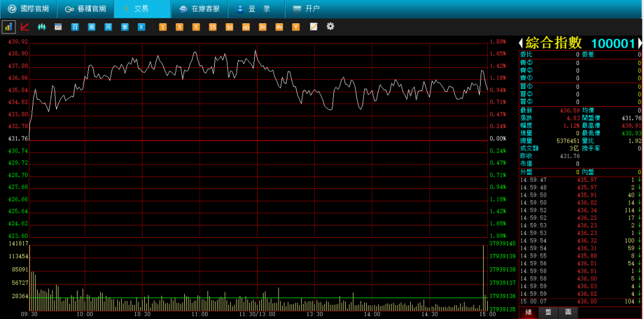
Task: Select the trade row priced 436.32
Action: pos(580,240)
